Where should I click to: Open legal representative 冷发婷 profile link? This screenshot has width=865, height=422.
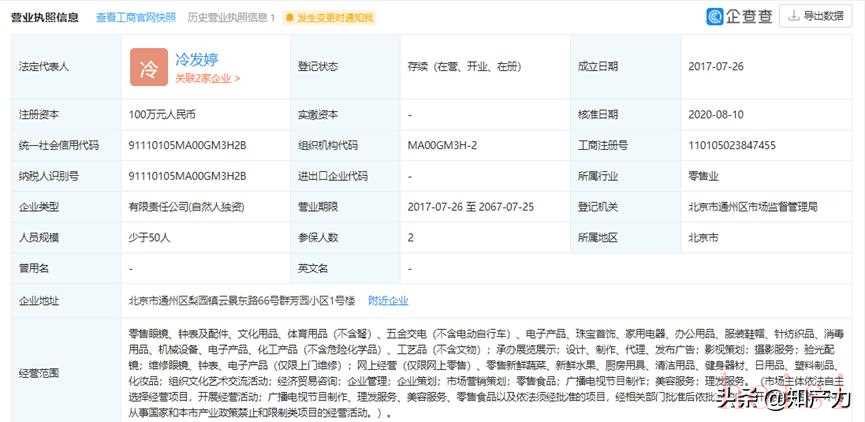pyautogui.click(x=197, y=59)
